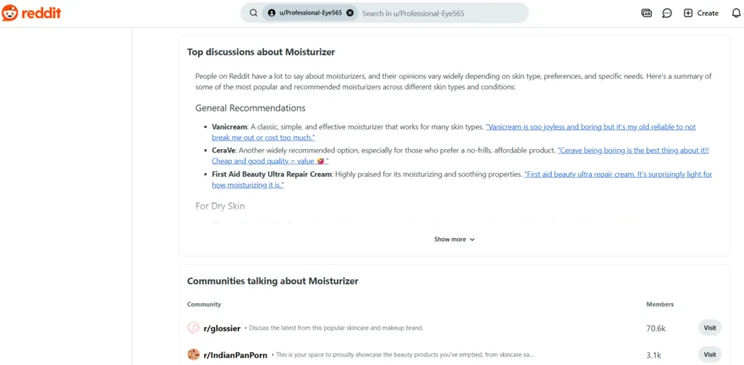Viewport: 744px width, 365px height.
Task: Click the search magnifier icon
Action: pyautogui.click(x=253, y=13)
